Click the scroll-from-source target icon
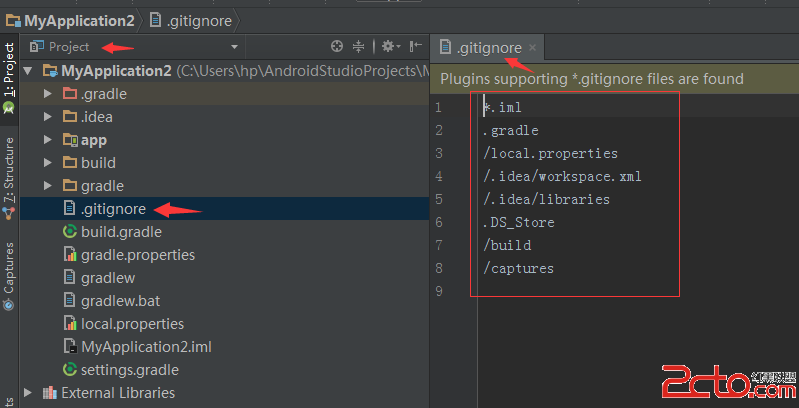Screen dimensions: 799x408 pyautogui.click(x=337, y=46)
